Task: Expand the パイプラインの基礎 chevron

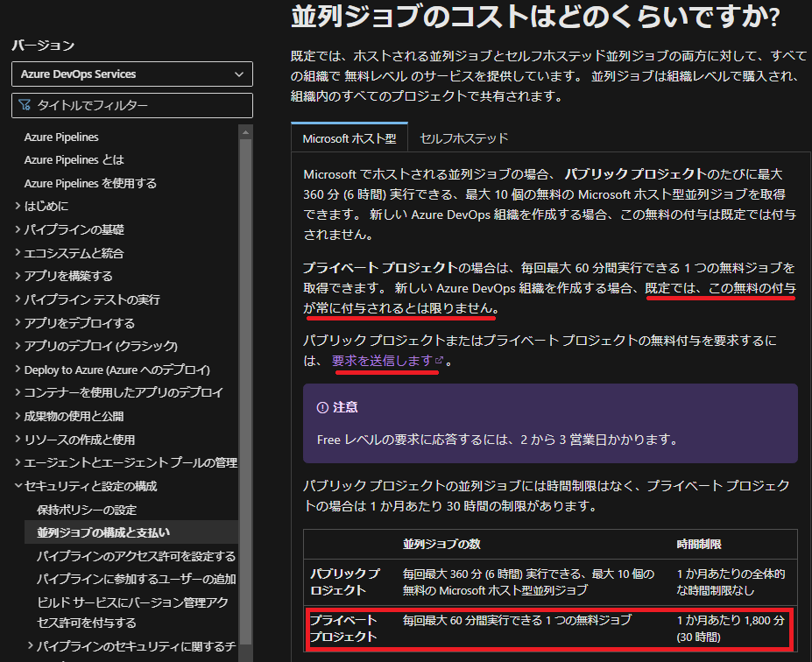Action: click(x=18, y=229)
